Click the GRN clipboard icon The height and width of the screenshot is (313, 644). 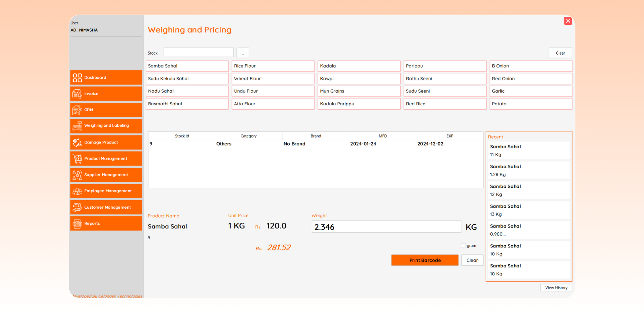pyautogui.click(x=77, y=110)
